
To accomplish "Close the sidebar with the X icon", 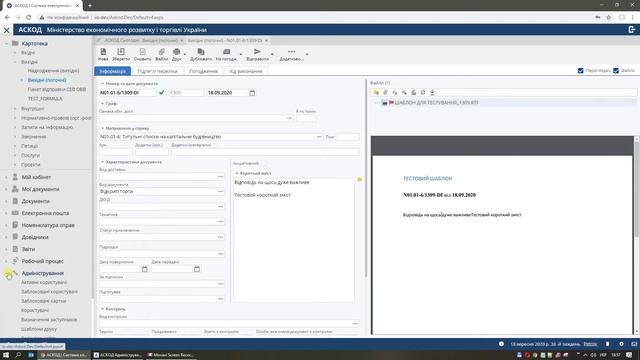I will point(7,30).
